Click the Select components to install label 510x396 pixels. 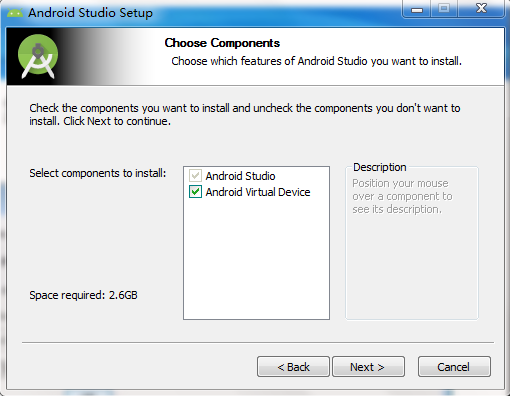98,173
